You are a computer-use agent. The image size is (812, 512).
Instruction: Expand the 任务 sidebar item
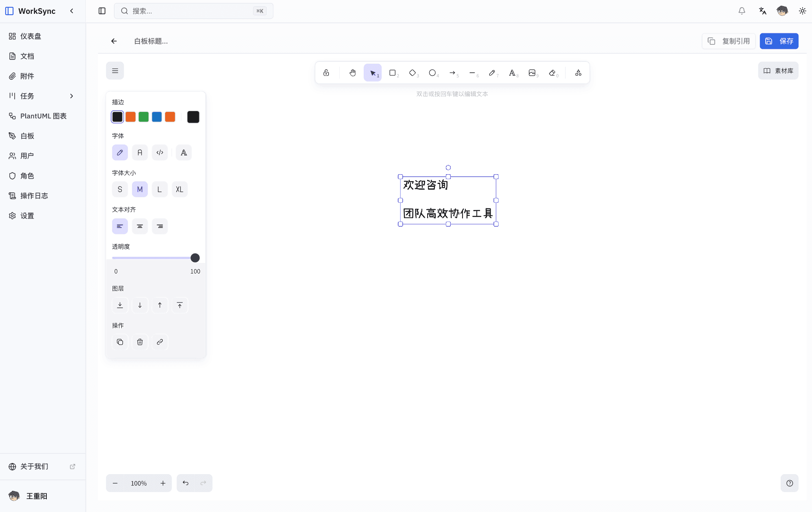(72, 96)
